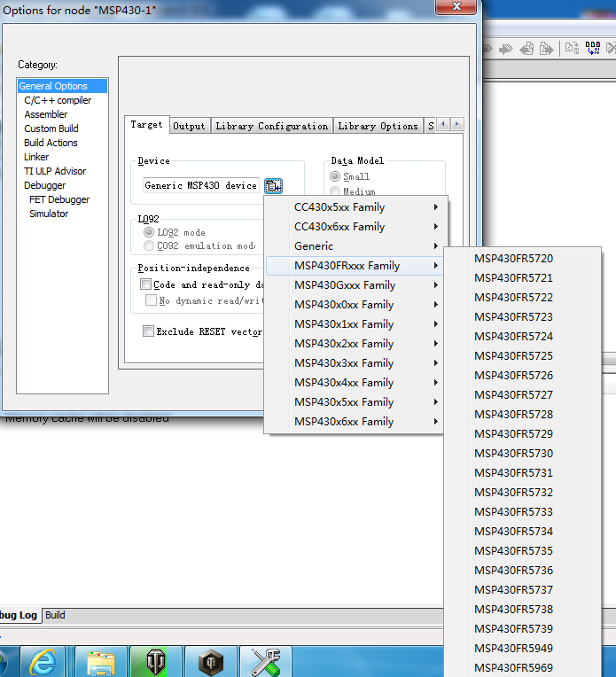Click the navigate backward document icon in IAR toolbar
The image size is (616, 677).
pyautogui.click(x=526, y=49)
